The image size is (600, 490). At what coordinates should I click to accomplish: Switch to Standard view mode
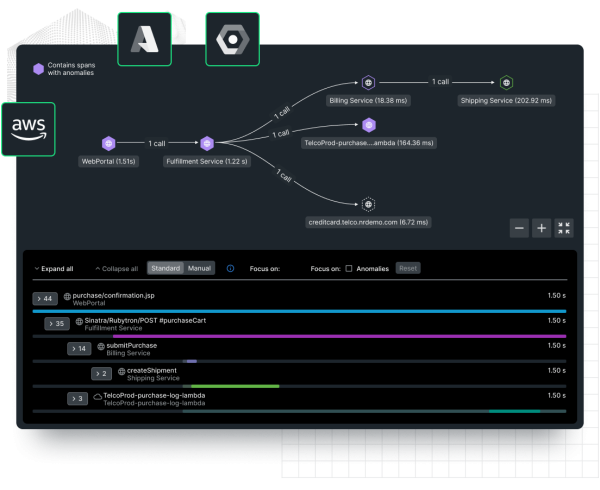point(165,268)
